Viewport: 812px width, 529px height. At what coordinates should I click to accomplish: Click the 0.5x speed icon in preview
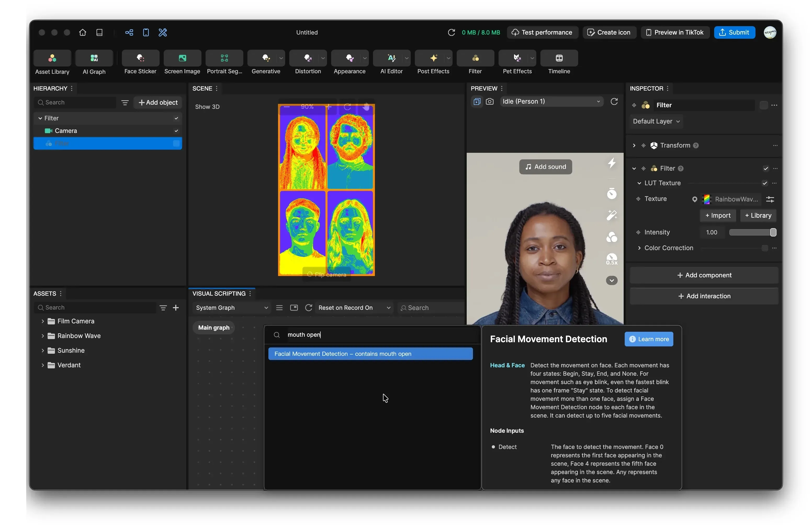pyautogui.click(x=611, y=259)
